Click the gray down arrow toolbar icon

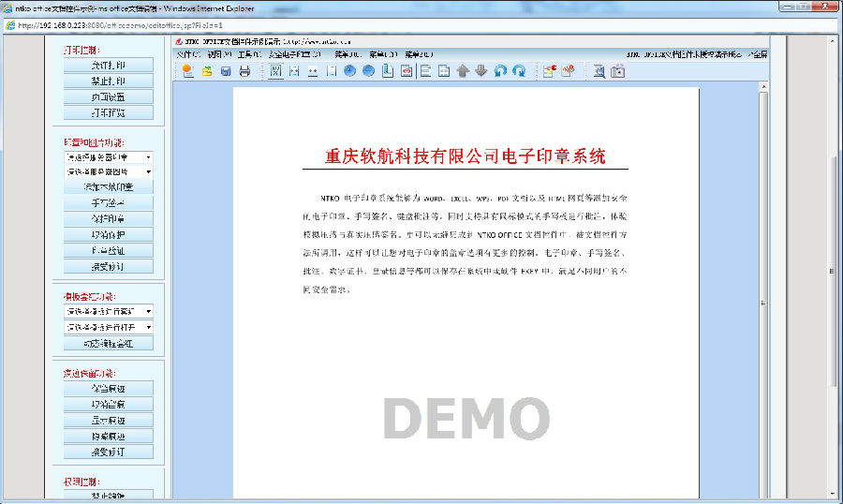(481, 71)
